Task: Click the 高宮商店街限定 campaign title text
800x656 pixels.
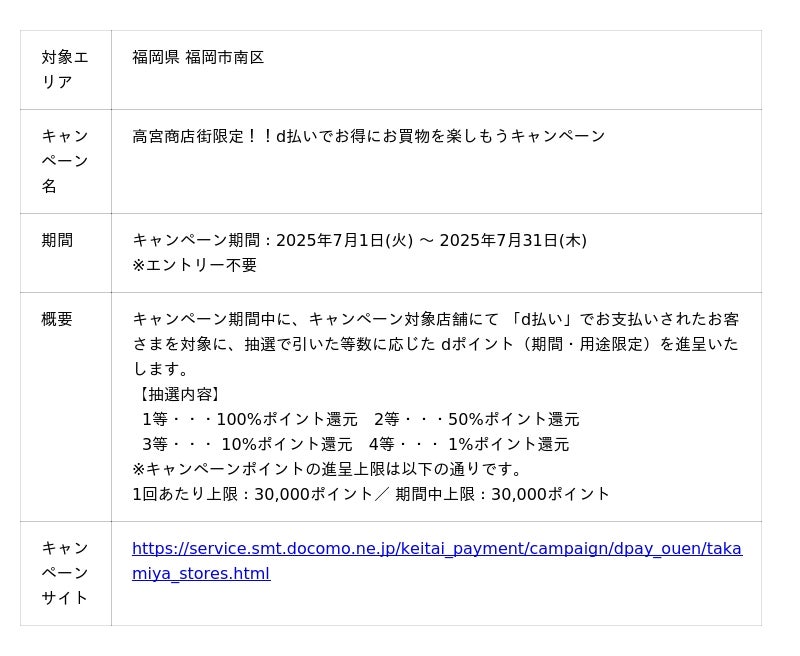Action: pyautogui.click(x=368, y=136)
